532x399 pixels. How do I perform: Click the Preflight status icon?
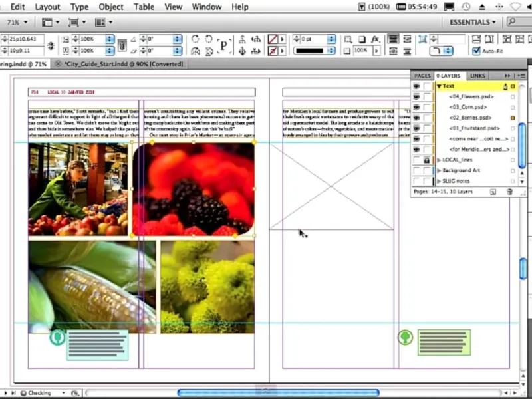[x=23, y=393]
